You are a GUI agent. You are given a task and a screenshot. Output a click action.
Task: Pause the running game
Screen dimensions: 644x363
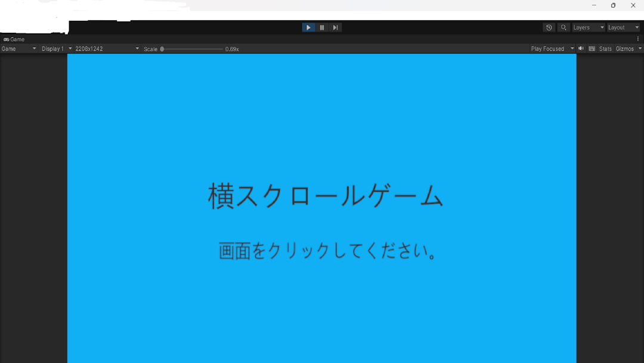click(x=322, y=27)
